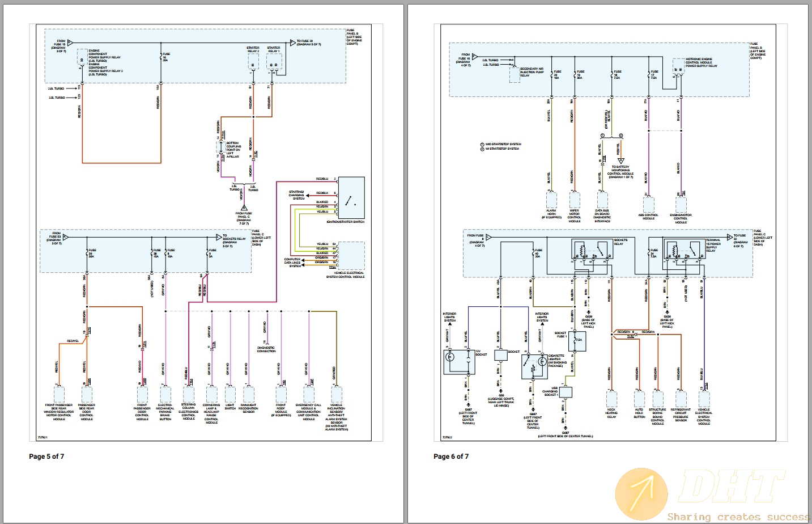This screenshot has width=812, height=524.
Task: Click "FROM FUSE PANEL C (DIAGRAM 7 OF 7)"
Action: [244, 218]
